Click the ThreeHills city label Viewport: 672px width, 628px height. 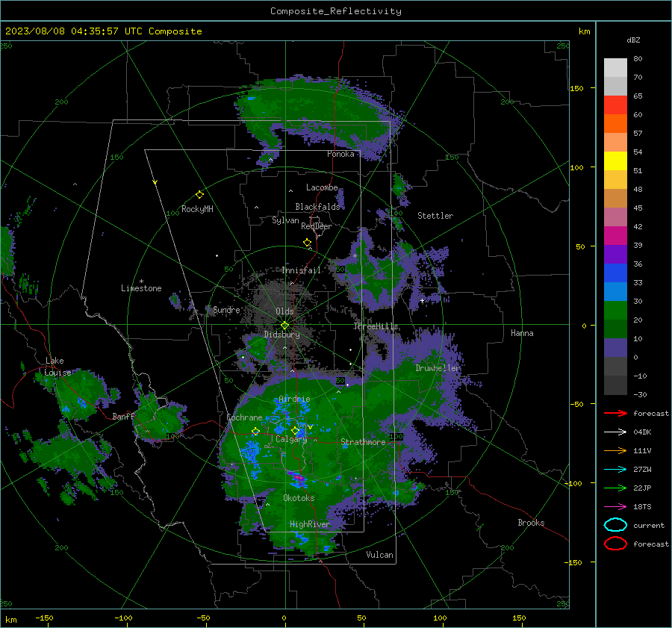376,326
